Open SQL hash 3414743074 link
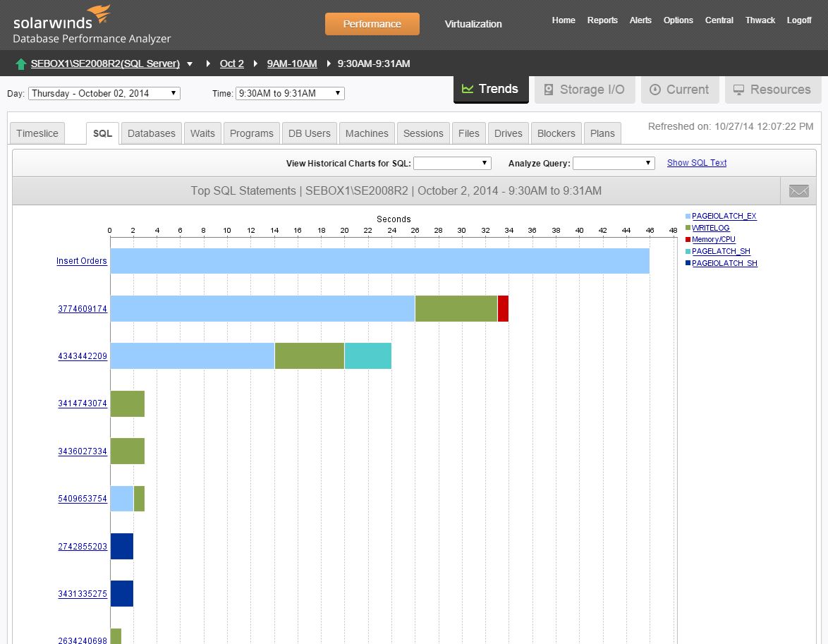The width and height of the screenshot is (828, 644). click(x=83, y=403)
